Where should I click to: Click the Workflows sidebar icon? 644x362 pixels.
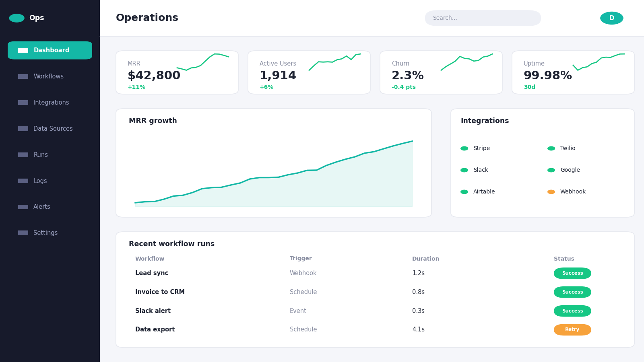[23, 76]
